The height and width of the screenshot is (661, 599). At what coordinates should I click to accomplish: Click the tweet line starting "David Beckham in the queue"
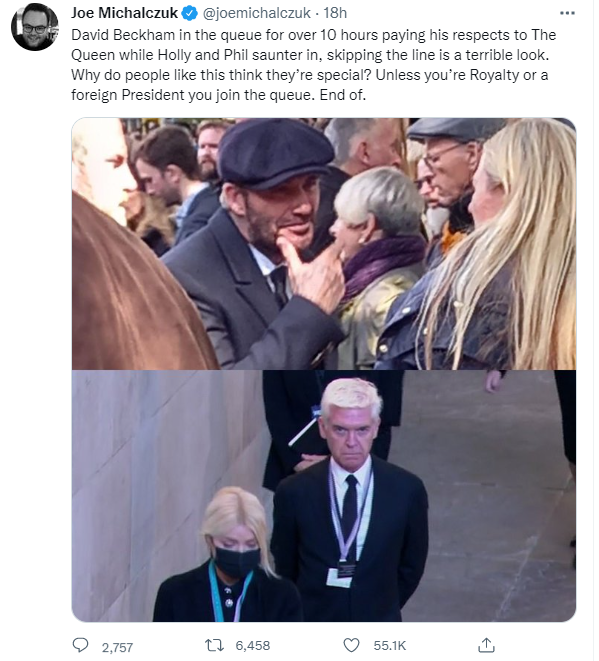click(314, 35)
